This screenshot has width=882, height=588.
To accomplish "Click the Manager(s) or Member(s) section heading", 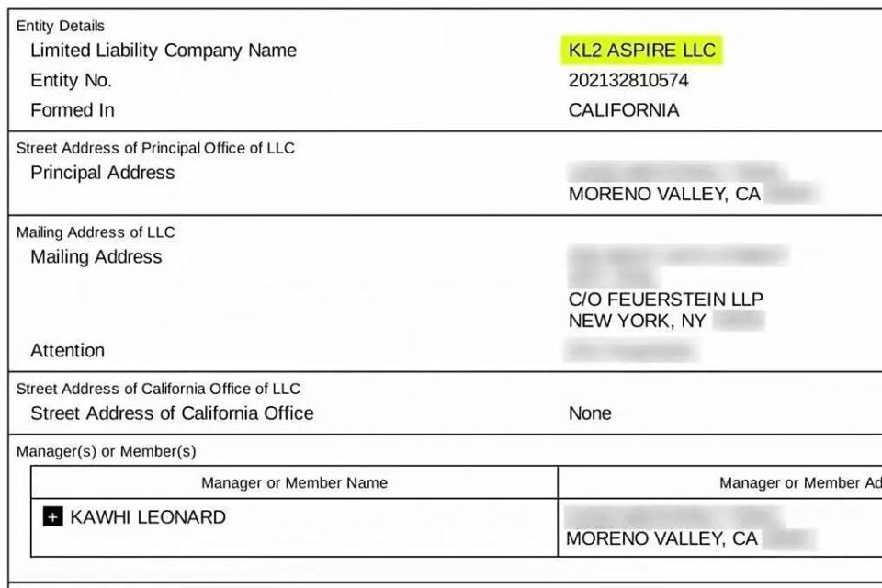I will 107,451.
